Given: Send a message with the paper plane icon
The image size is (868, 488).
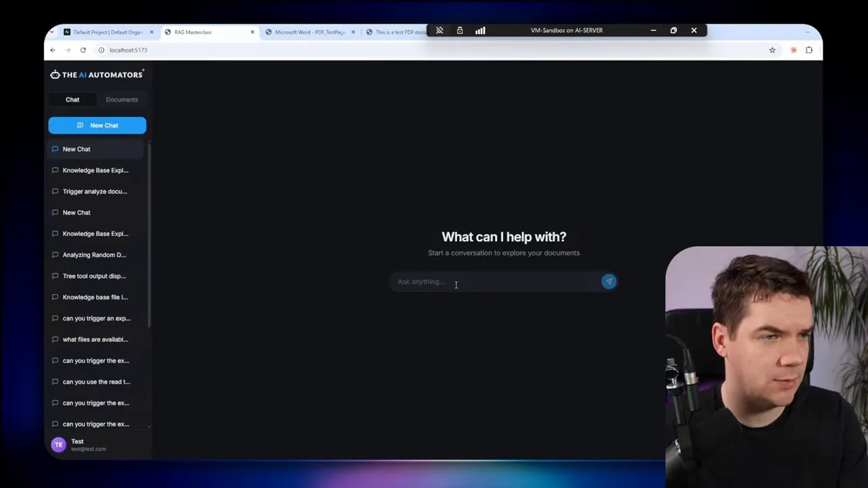Looking at the screenshot, I should 608,281.
